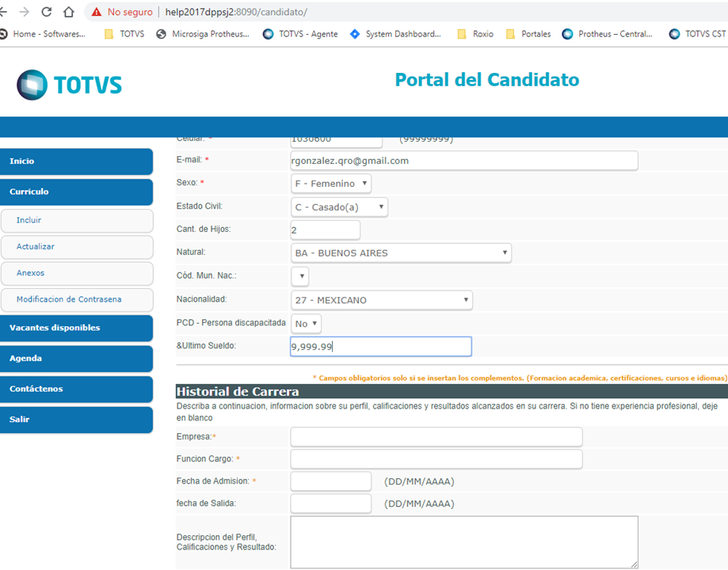Screen dimensions: 728x570
Task: Click the Cant. de Hijos field
Action: coord(325,230)
